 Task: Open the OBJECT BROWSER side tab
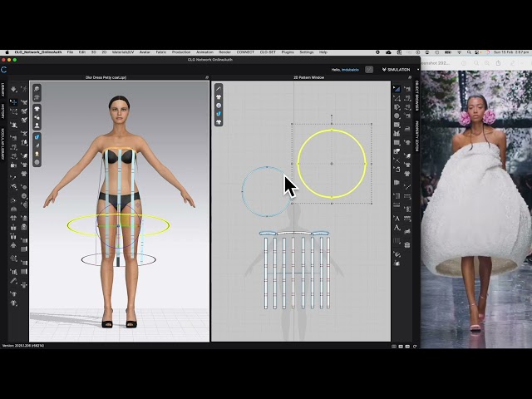(x=417, y=96)
